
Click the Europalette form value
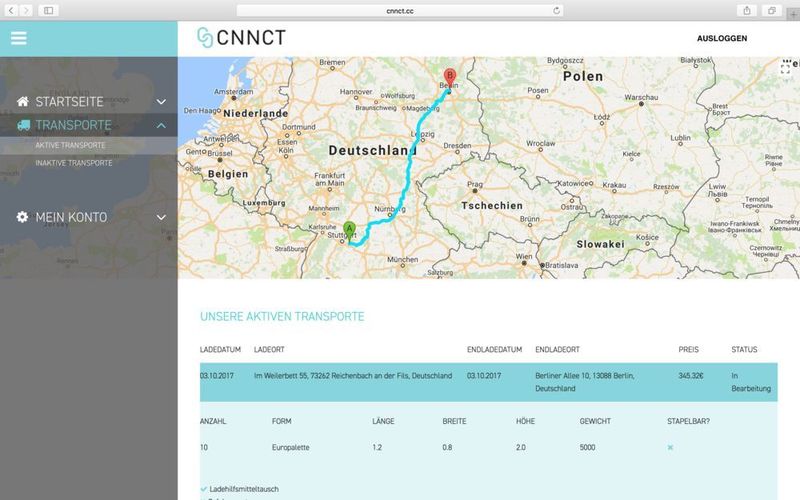291,447
